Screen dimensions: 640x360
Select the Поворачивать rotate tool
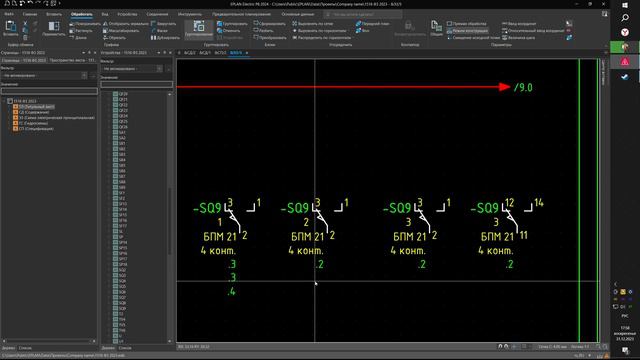(84, 24)
